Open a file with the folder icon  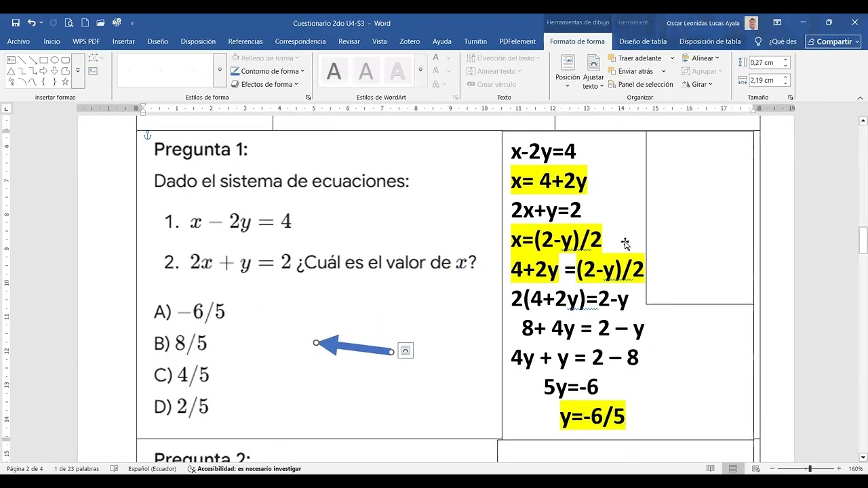(100, 22)
